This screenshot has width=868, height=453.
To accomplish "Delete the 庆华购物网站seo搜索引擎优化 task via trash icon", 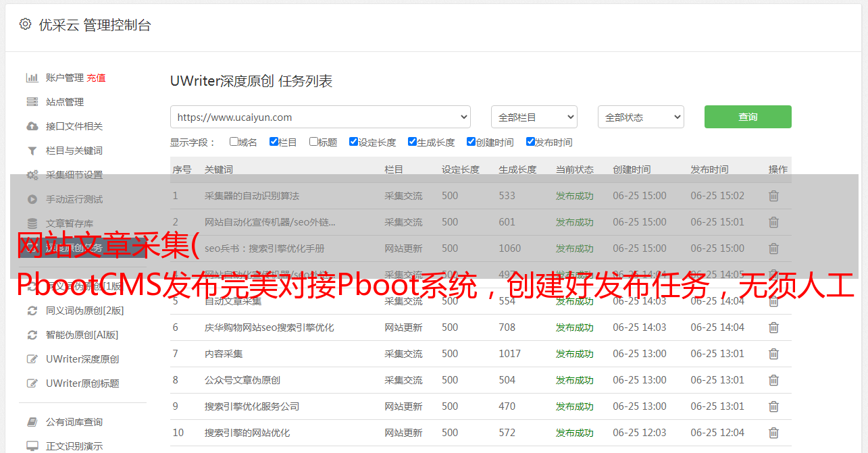I will tap(774, 327).
